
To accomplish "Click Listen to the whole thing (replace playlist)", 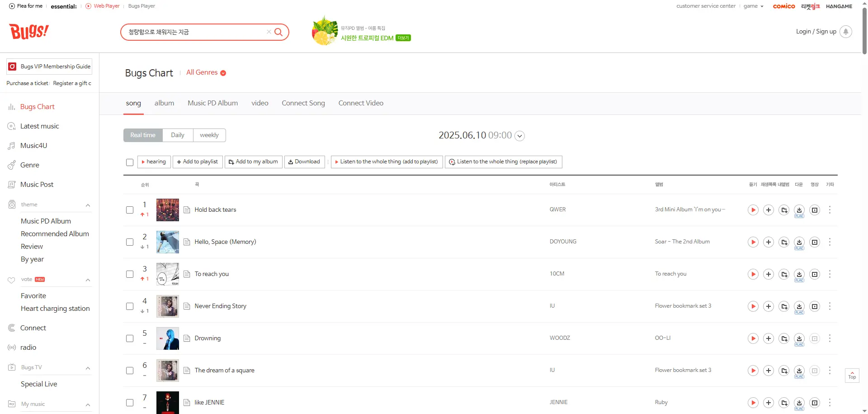I will coord(503,162).
